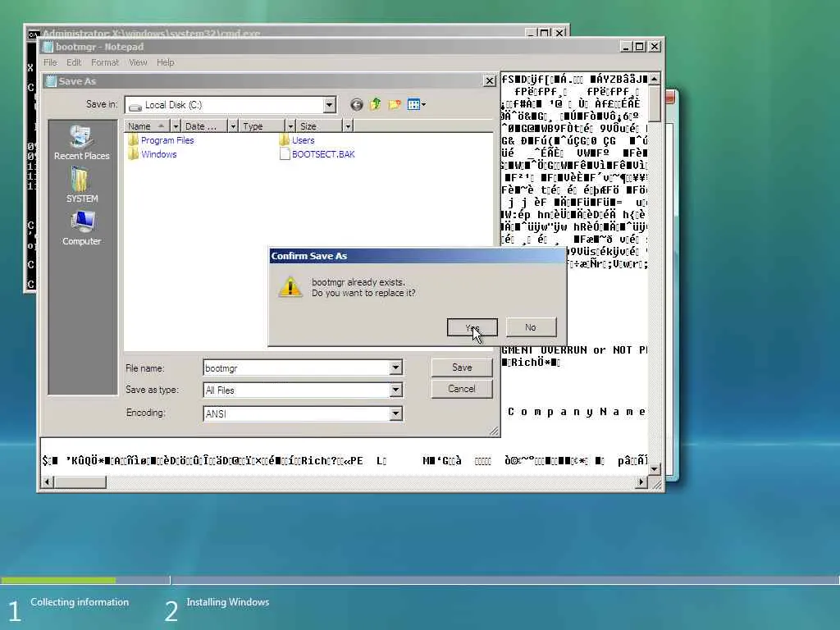Click No in Confirm Save As dialog
This screenshot has height=630, width=840.
click(x=531, y=327)
